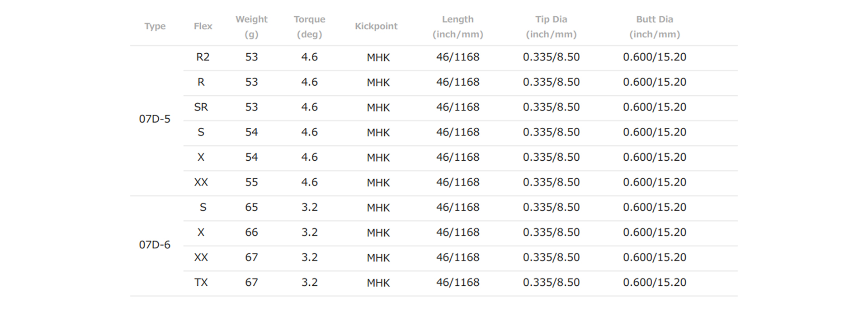
Task: Click the Torque (deg) header
Action: click(309, 27)
